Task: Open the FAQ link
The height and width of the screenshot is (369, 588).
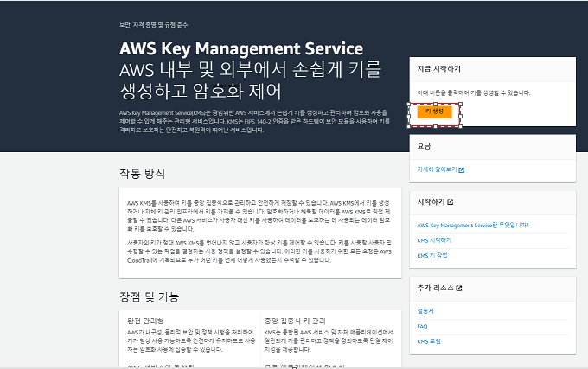Action: click(x=422, y=327)
